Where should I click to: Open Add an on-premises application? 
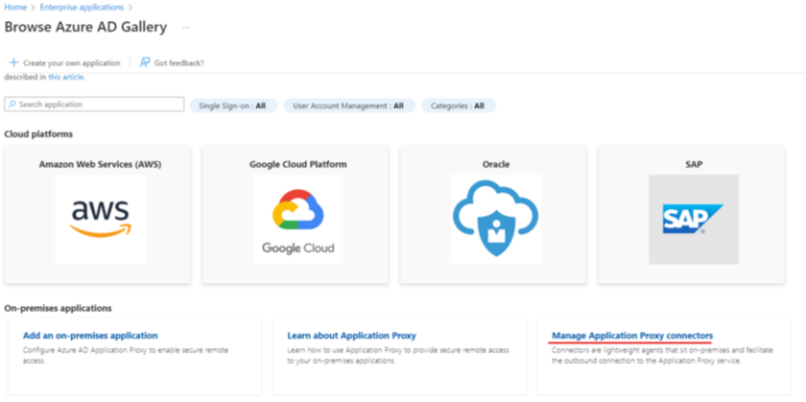click(x=90, y=336)
